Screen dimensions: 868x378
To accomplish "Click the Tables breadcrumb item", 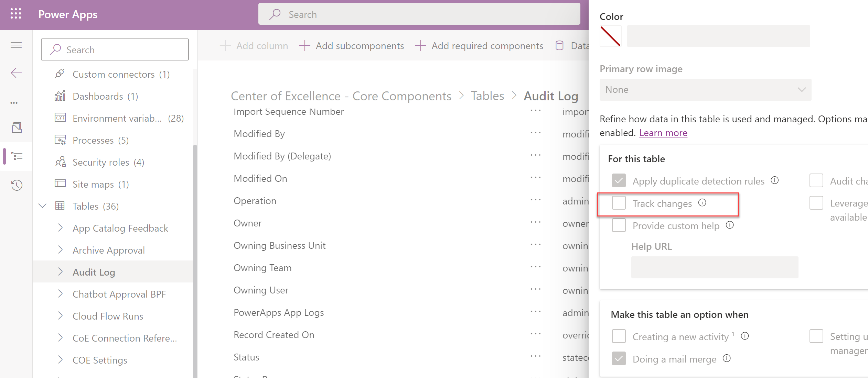I will click(487, 96).
